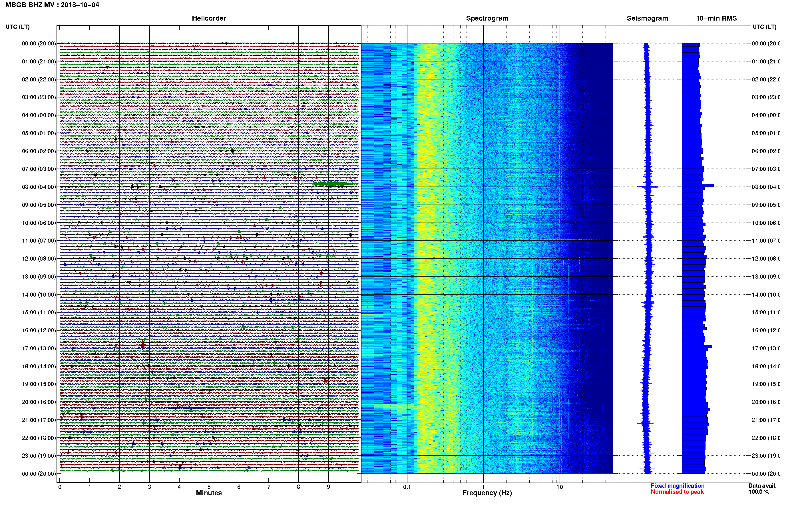Click the Frequency (Hz) axis title
The height and width of the screenshot is (508, 812).
click(487, 493)
